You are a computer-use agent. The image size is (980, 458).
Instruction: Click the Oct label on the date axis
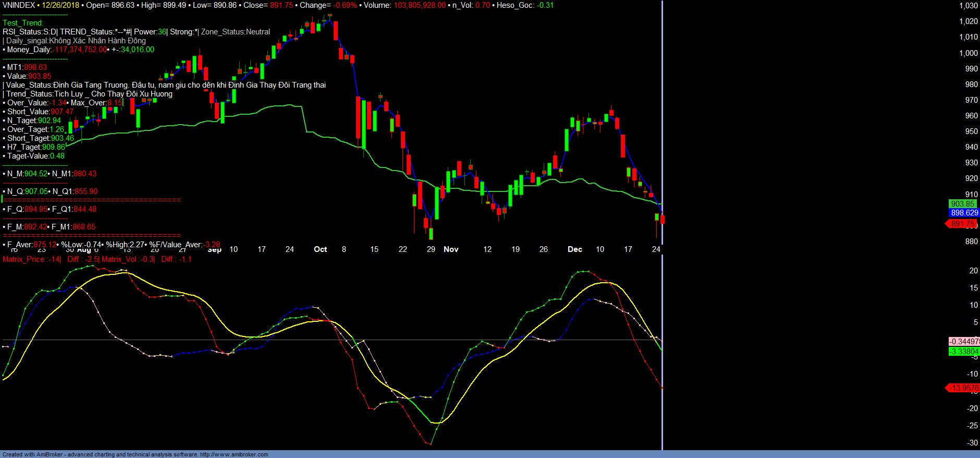[320, 249]
